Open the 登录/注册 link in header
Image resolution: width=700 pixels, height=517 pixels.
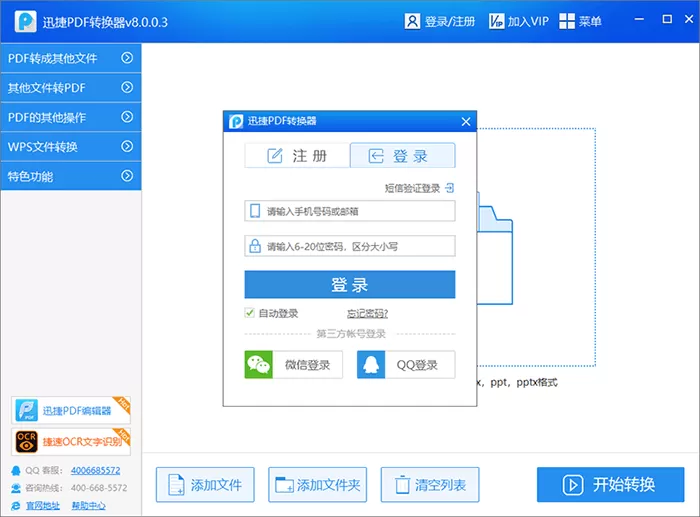450,21
